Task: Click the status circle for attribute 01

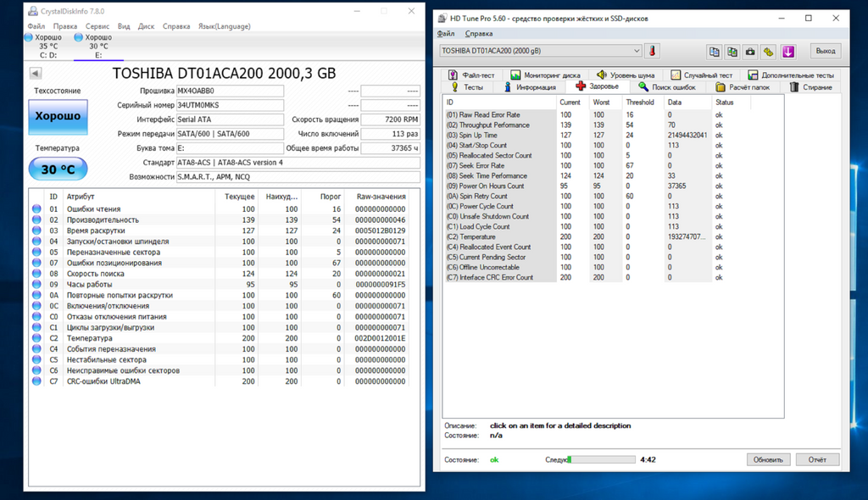Action: (36, 208)
